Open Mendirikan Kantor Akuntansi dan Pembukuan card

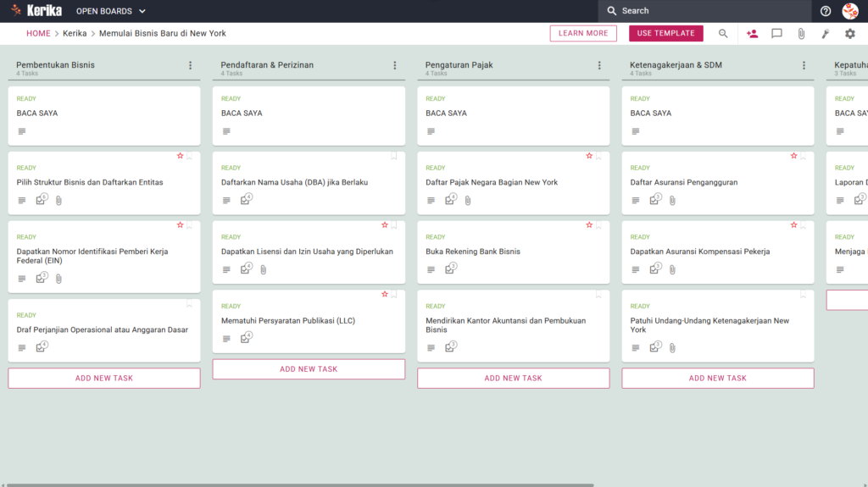(x=513, y=326)
